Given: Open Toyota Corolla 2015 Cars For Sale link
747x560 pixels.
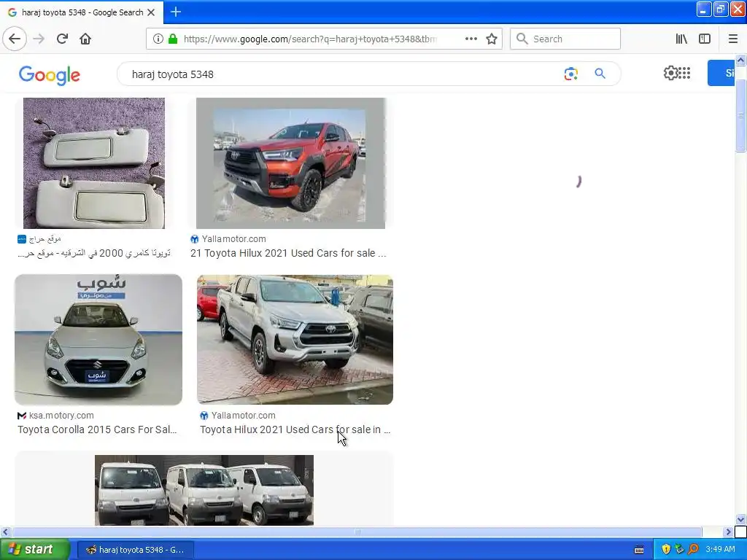Looking at the screenshot, I should click(x=97, y=429).
